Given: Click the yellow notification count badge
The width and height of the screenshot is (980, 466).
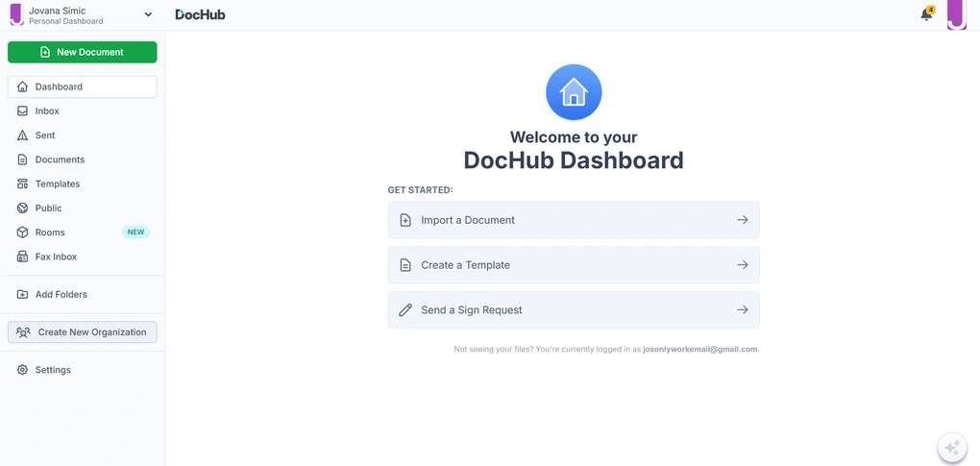Looking at the screenshot, I should pyautogui.click(x=931, y=10).
